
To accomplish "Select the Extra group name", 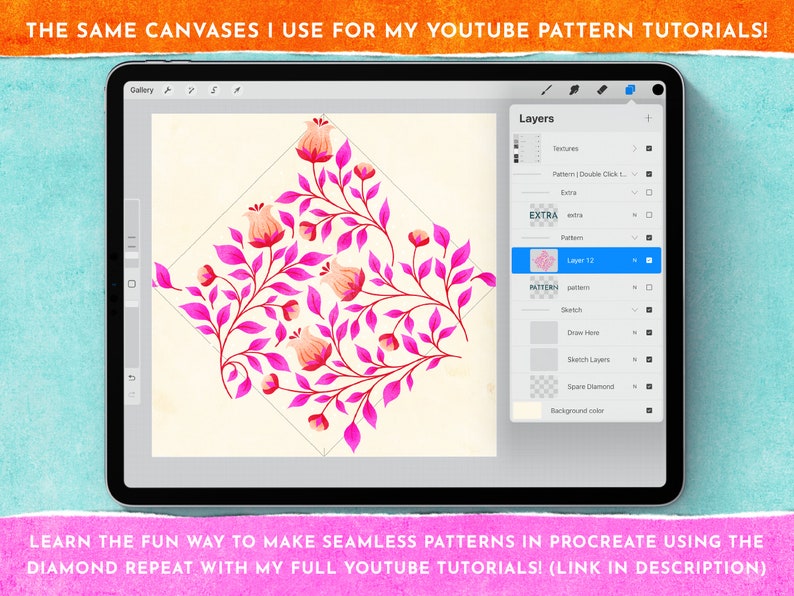I will click(569, 193).
